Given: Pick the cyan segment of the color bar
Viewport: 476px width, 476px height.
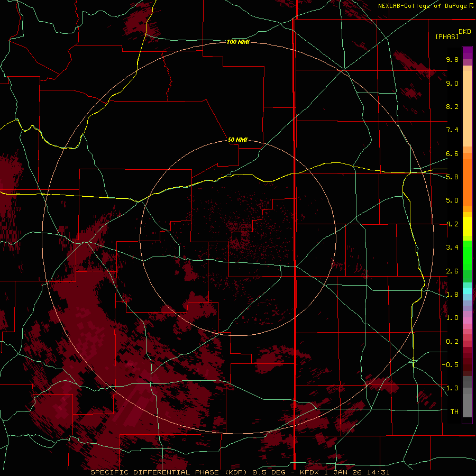Looking at the screenshot, I should [x=467, y=291].
